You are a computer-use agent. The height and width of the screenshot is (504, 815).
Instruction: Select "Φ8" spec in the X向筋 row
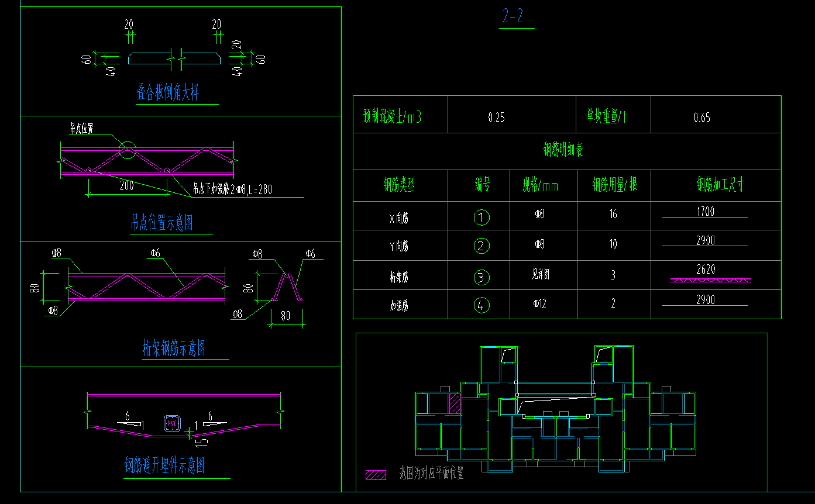pos(539,214)
